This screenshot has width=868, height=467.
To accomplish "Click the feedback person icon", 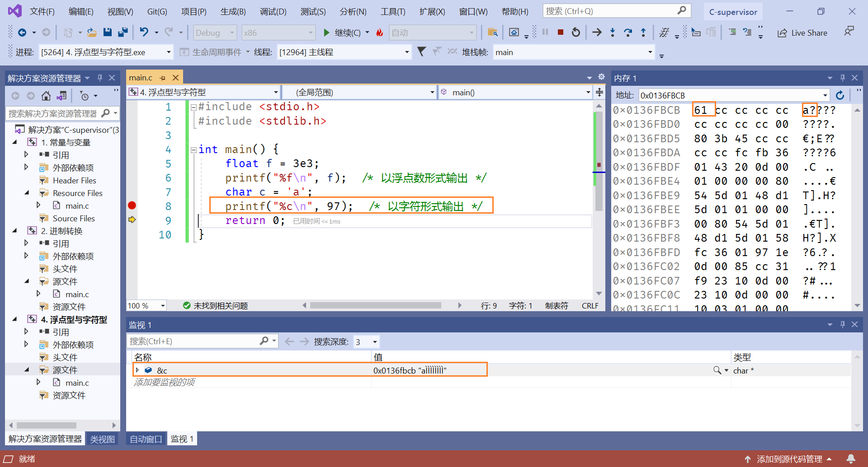I will coord(849,32).
